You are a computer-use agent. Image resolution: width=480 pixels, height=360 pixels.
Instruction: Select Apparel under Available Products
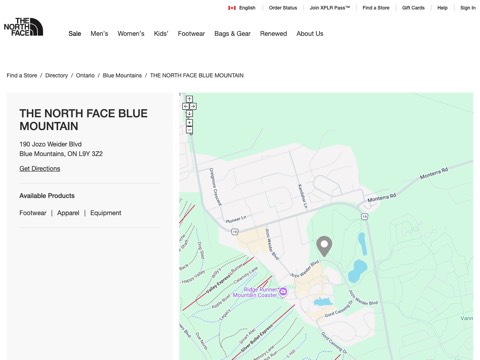point(68,213)
